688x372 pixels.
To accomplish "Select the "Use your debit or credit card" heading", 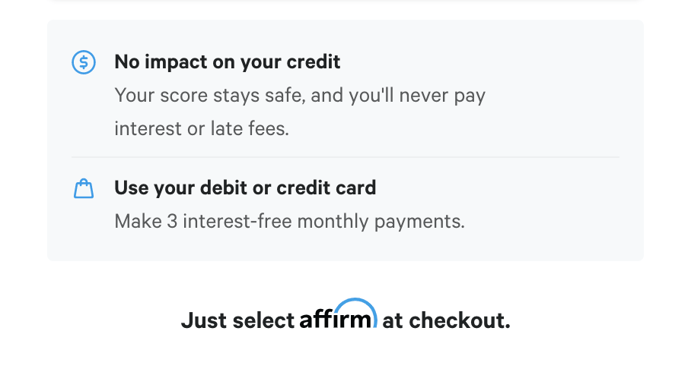I will point(245,188).
